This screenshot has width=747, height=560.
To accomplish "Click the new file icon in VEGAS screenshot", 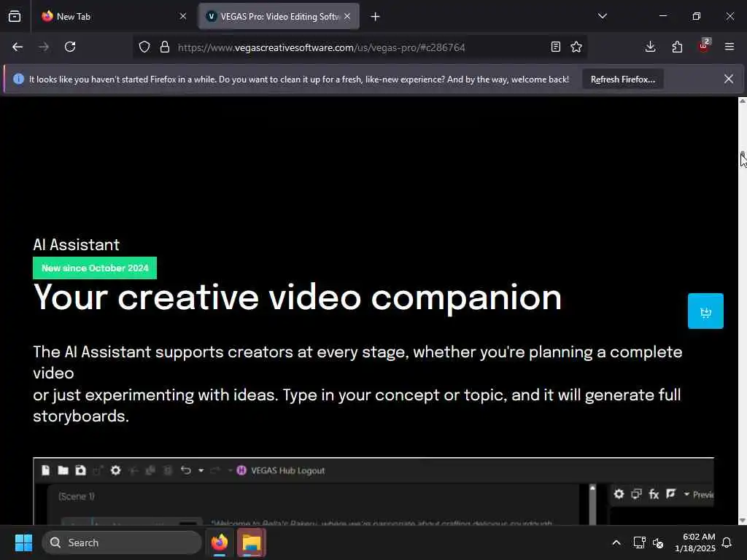I will [x=46, y=470].
